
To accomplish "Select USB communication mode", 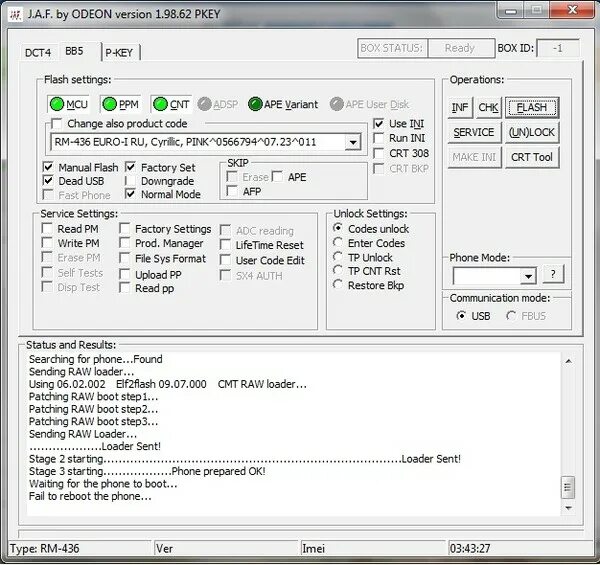I will click(461, 316).
